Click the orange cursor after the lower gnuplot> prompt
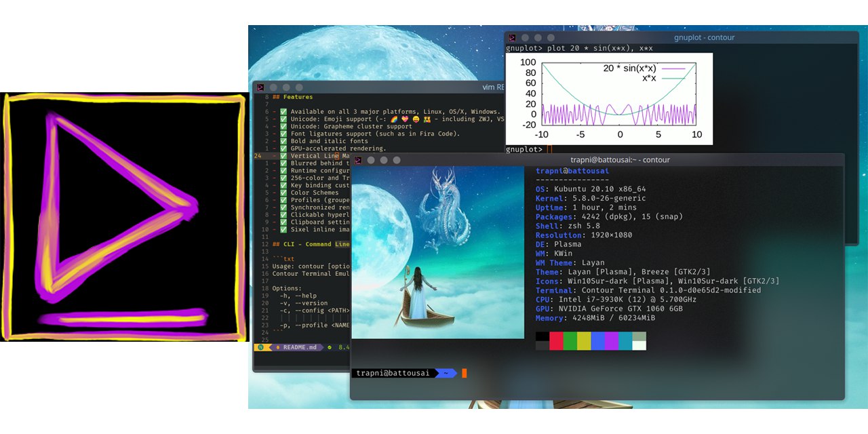Screen dimensions: 868x434 [x=550, y=149]
